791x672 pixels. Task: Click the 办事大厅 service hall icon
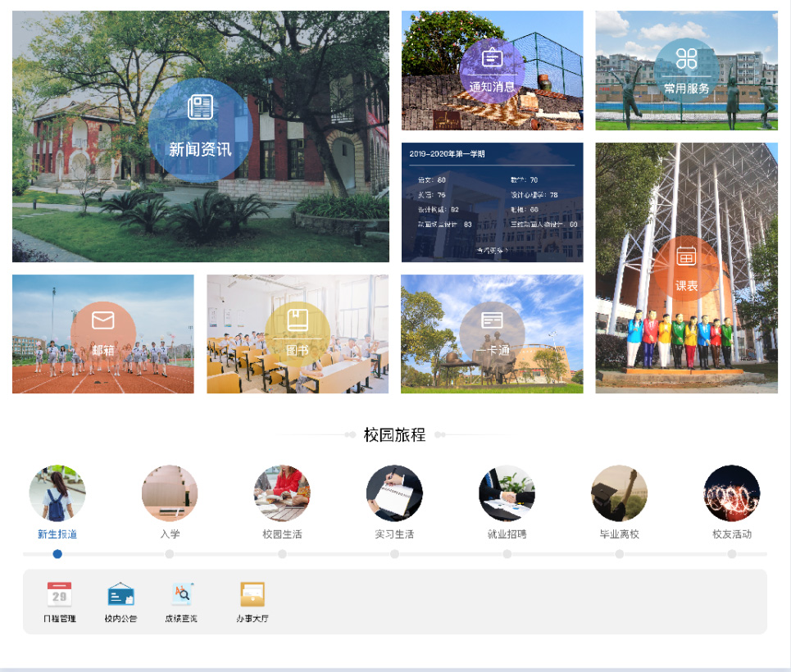(252, 594)
